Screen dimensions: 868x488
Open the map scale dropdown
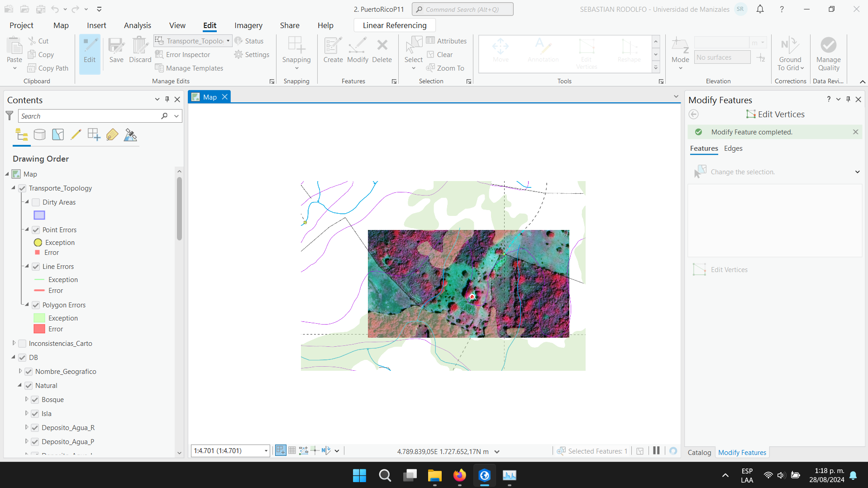pyautogui.click(x=265, y=450)
